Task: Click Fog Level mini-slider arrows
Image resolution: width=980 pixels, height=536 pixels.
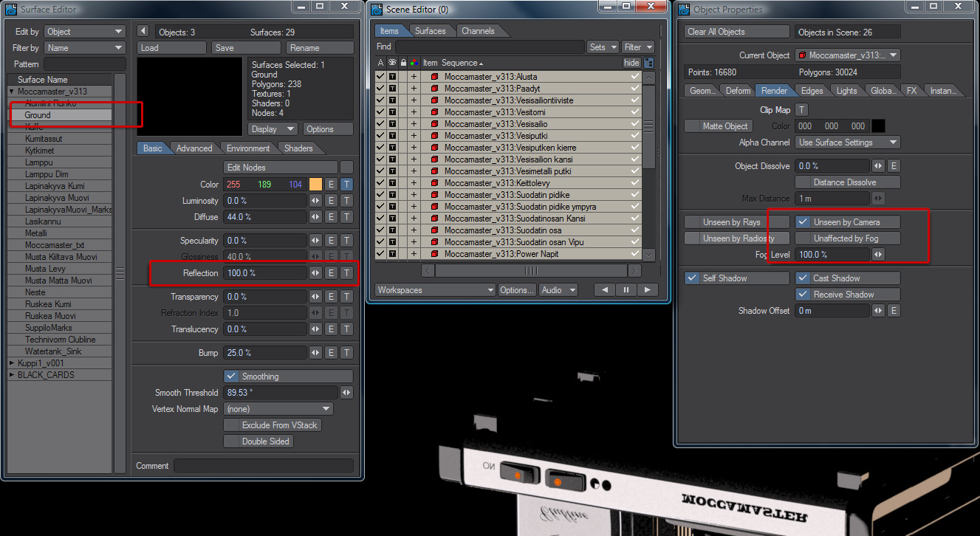Action: point(878,255)
